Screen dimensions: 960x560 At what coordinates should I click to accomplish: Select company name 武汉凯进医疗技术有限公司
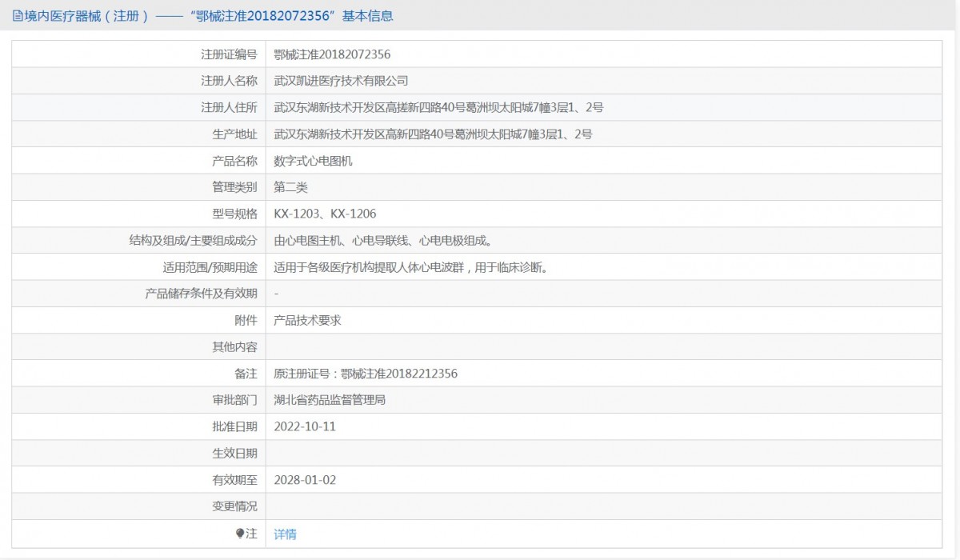coord(341,81)
